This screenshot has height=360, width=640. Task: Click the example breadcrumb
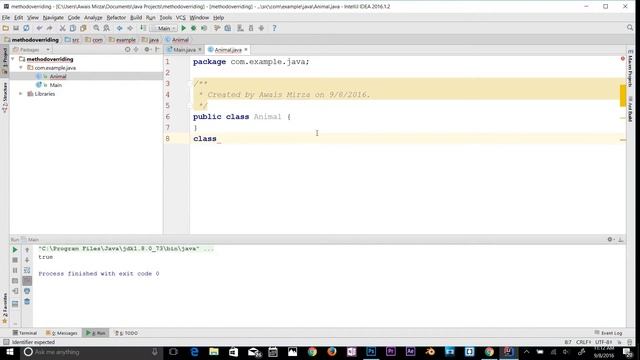[x=122, y=40]
